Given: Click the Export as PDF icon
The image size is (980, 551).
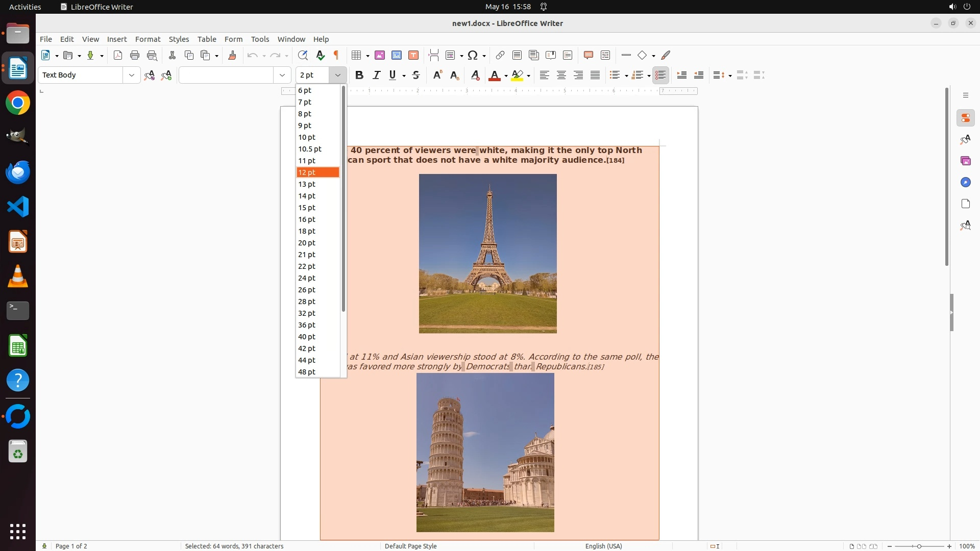Looking at the screenshot, I should (118, 56).
